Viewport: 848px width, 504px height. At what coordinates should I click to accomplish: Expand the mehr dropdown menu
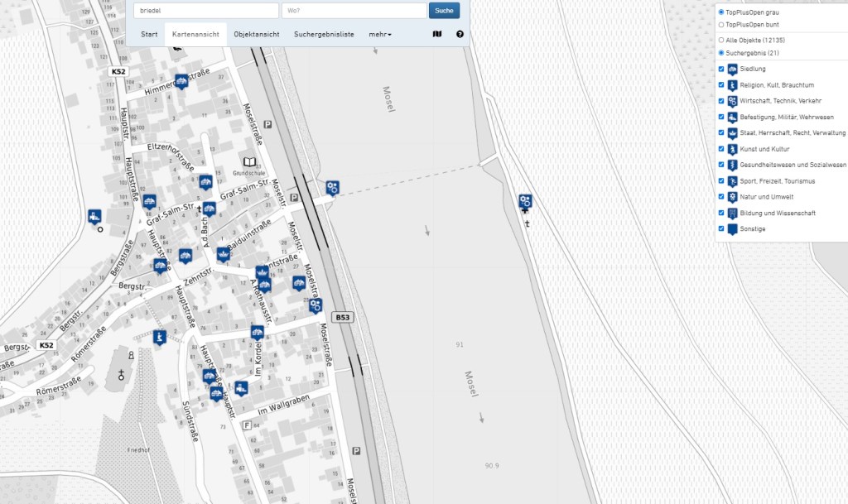[380, 35]
